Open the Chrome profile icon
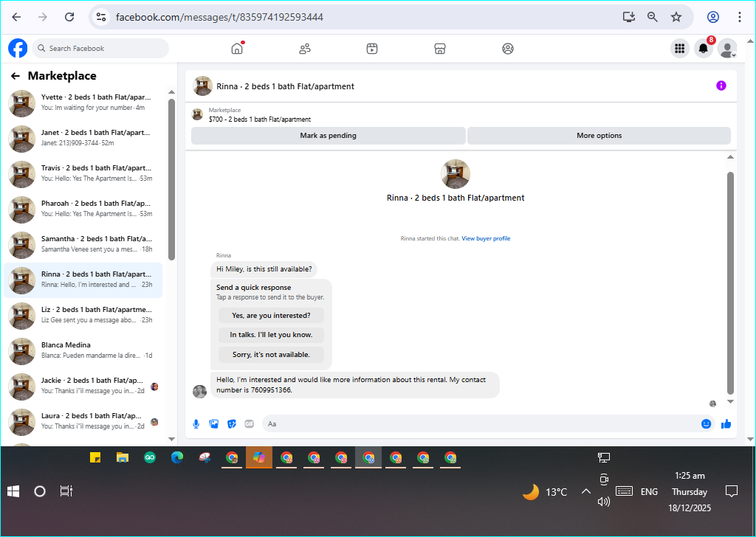This screenshot has width=756, height=537. click(713, 18)
